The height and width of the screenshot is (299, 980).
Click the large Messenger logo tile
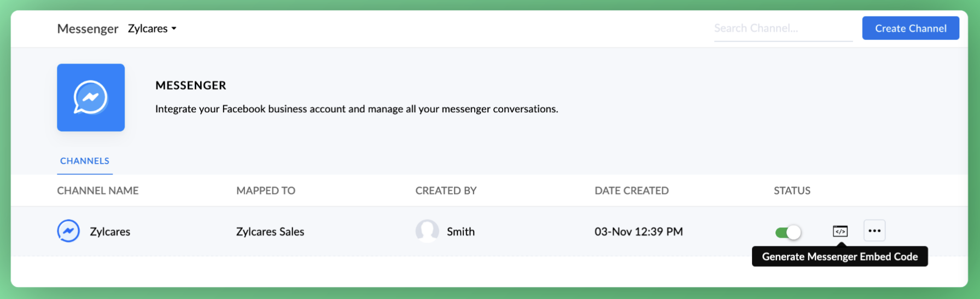(x=91, y=97)
